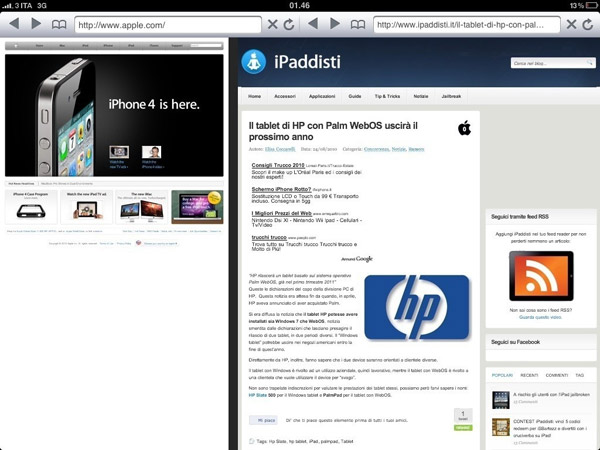Viewport: 600px width, 450px height.
Task: Open the HP tablet Palm WebOS article title
Action: [333, 131]
